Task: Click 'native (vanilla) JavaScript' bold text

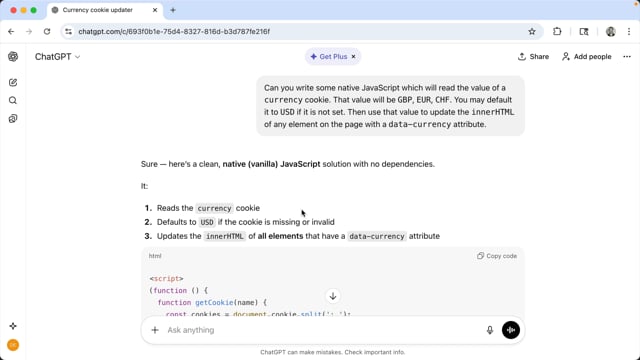Action: pos(271,164)
